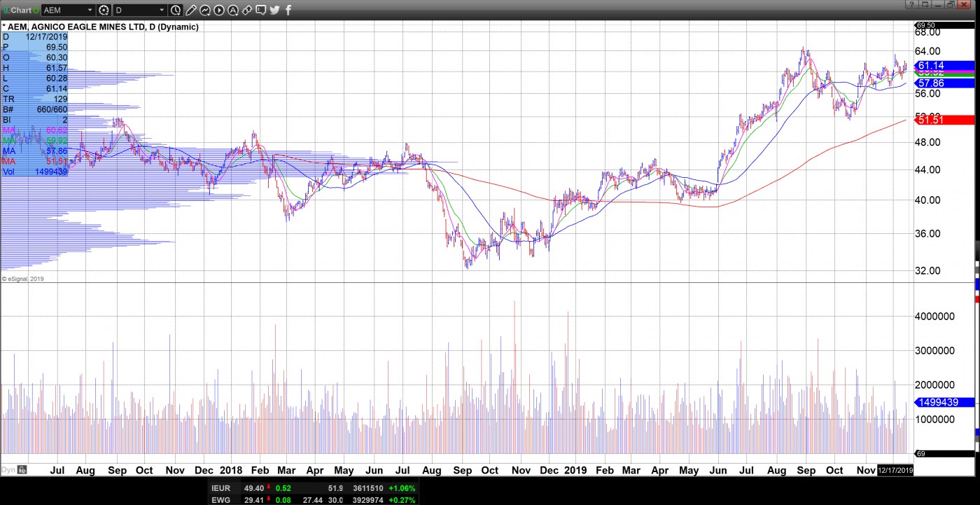Open the help question mark button
This screenshot has width=980, height=505.
(912, 4)
